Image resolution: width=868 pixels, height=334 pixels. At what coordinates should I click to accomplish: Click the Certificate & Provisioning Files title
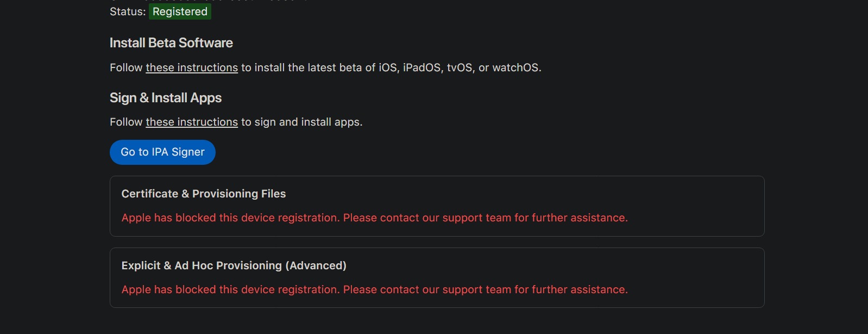tap(204, 194)
